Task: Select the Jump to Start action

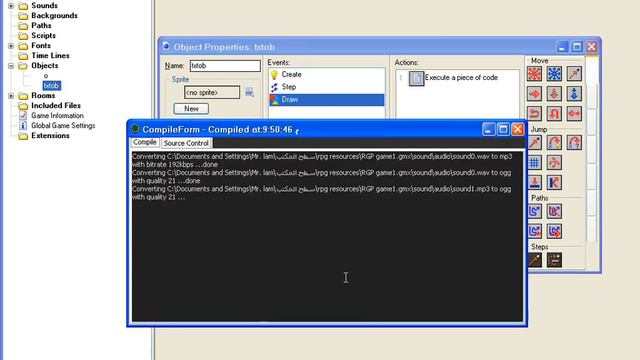Action: [554, 142]
